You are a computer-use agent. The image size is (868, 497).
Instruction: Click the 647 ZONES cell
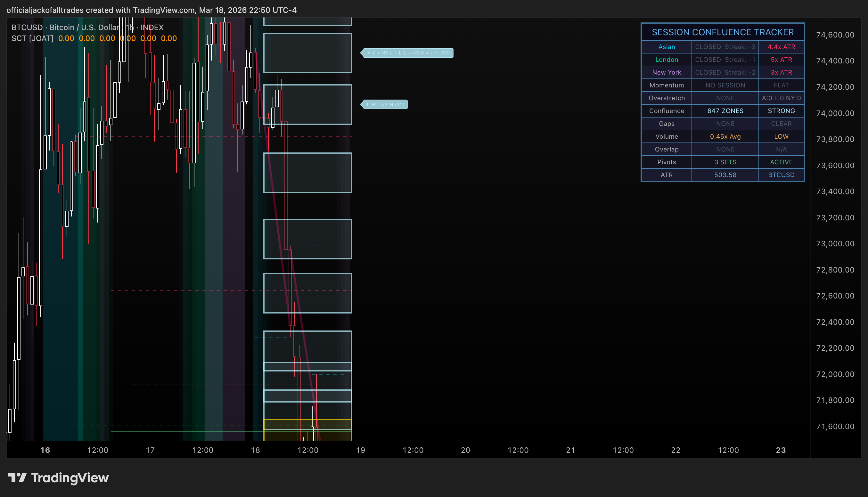tap(725, 110)
